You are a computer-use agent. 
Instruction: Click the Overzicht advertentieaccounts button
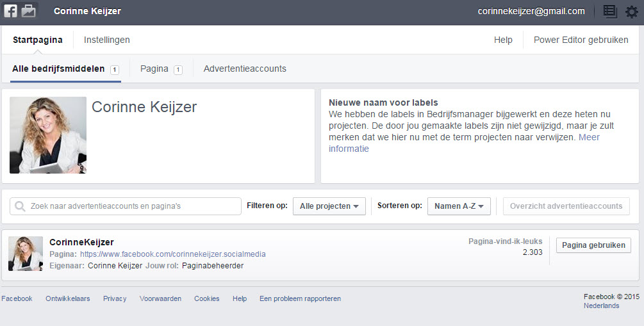coord(566,206)
